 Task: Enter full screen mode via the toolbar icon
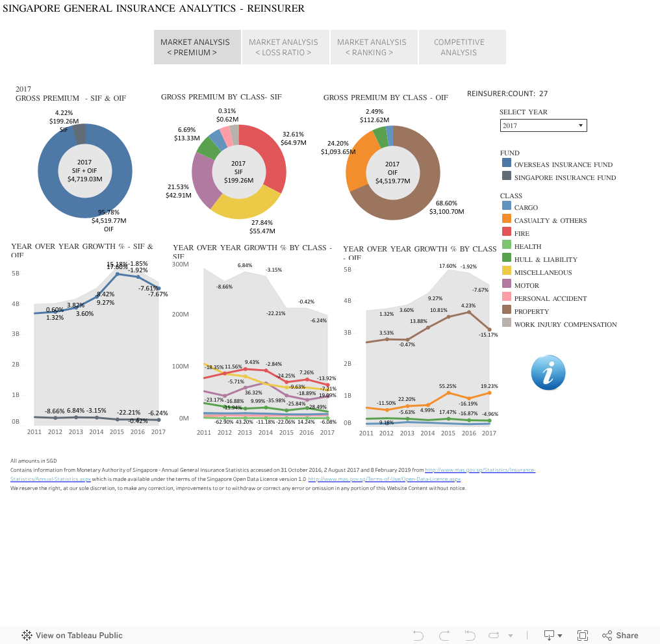(x=582, y=635)
